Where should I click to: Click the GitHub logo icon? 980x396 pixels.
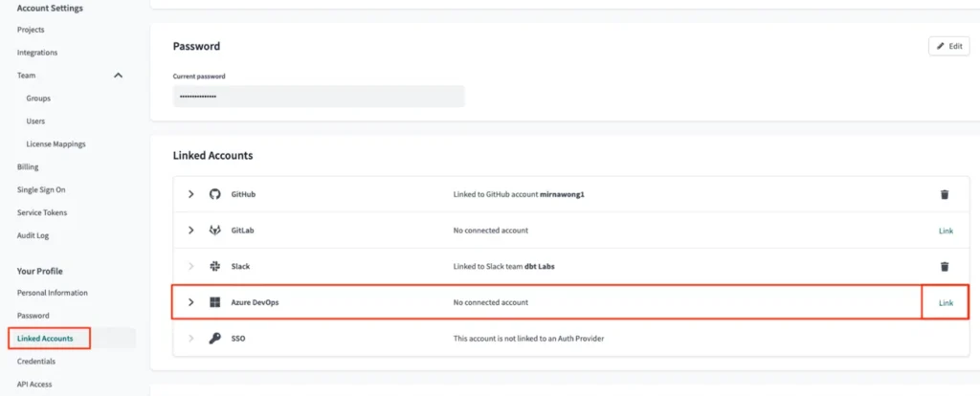(x=215, y=194)
